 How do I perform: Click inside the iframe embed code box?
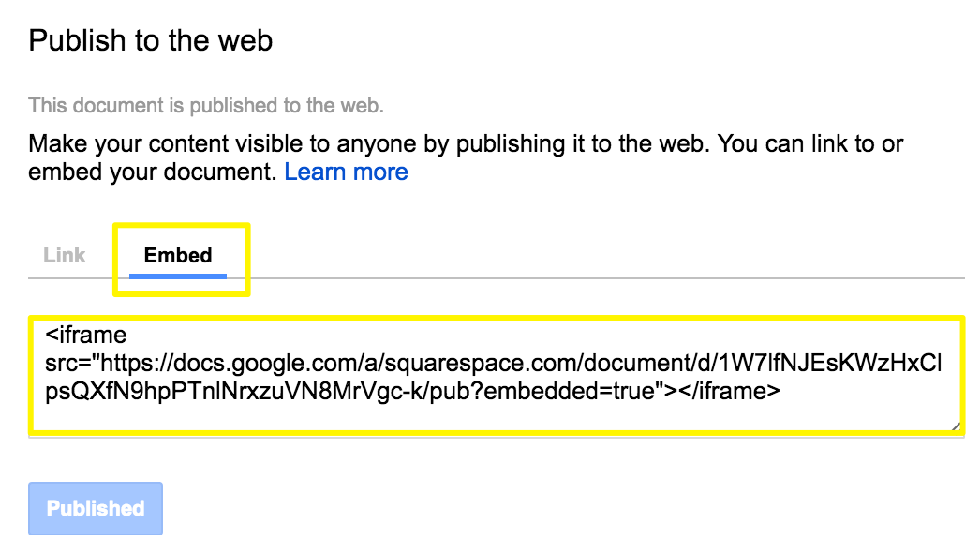(495, 412)
